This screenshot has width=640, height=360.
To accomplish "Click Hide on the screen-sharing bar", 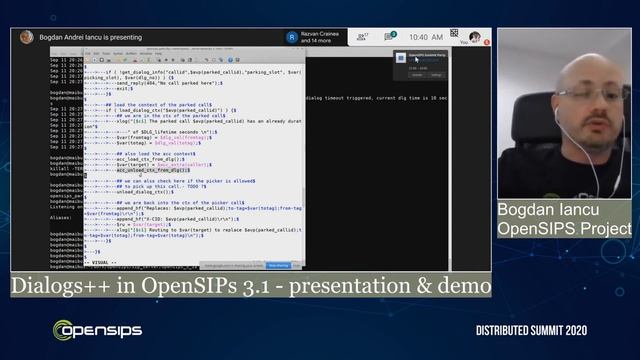I will click(x=296, y=265).
